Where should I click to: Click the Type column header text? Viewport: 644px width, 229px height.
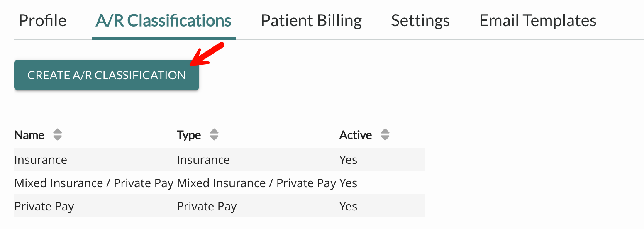pyautogui.click(x=189, y=135)
